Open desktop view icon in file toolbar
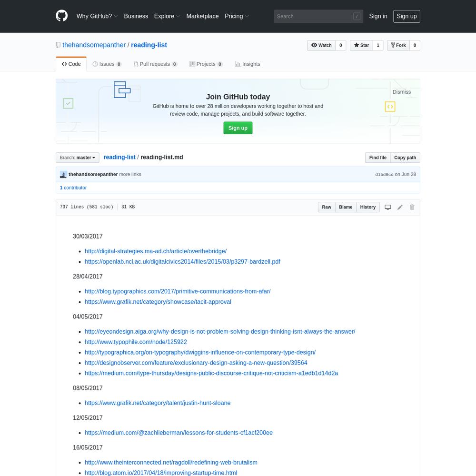The image size is (476, 476). tap(387, 207)
